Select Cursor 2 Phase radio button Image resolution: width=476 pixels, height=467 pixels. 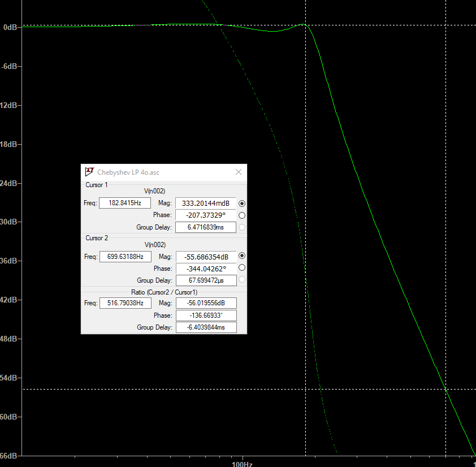[x=242, y=268]
